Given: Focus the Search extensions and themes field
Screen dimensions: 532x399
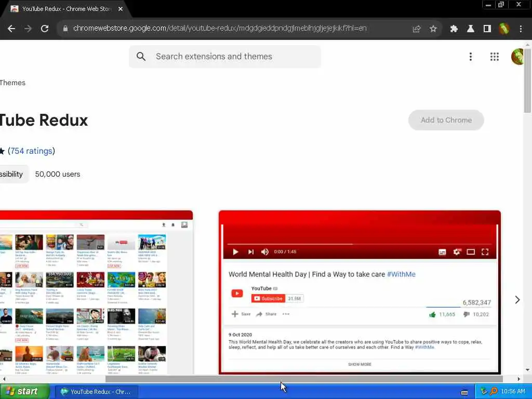Looking at the screenshot, I should tap(224, 57).
